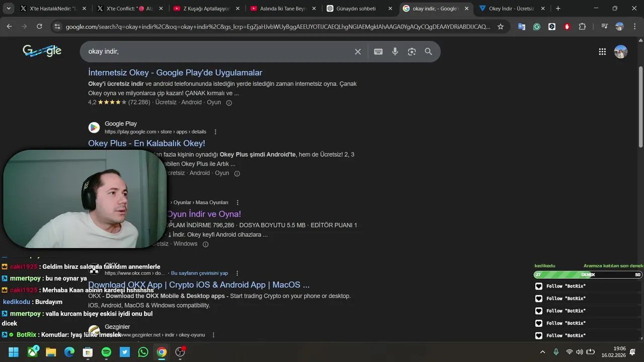Click the address bar URL
This screenshot has width=644, height=362.
[x=278, y=27]
